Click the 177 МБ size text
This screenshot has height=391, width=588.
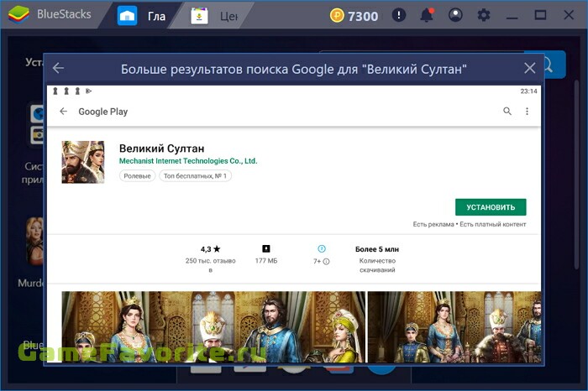(x=266, y=261)
